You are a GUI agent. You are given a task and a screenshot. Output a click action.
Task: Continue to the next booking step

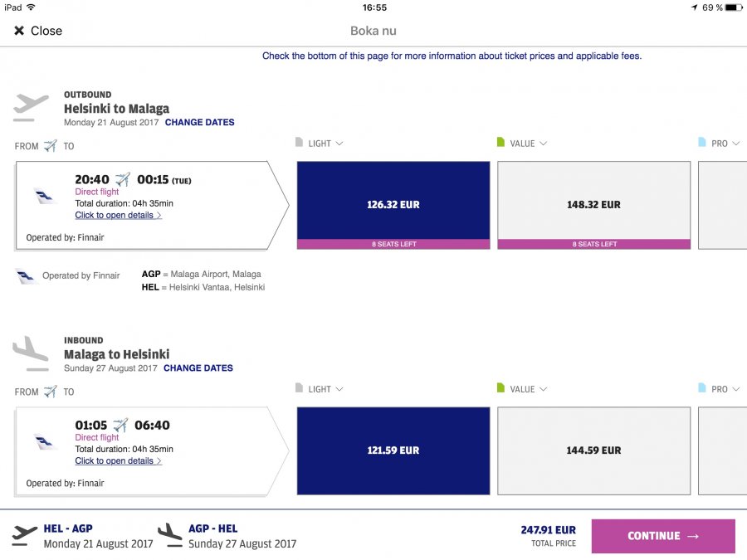pos(663,536)
